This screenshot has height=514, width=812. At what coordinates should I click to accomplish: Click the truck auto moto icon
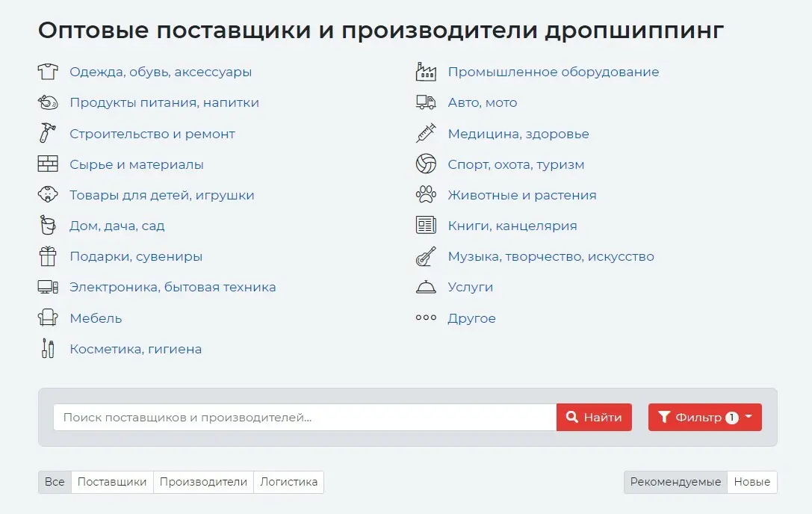click(426, 102)
